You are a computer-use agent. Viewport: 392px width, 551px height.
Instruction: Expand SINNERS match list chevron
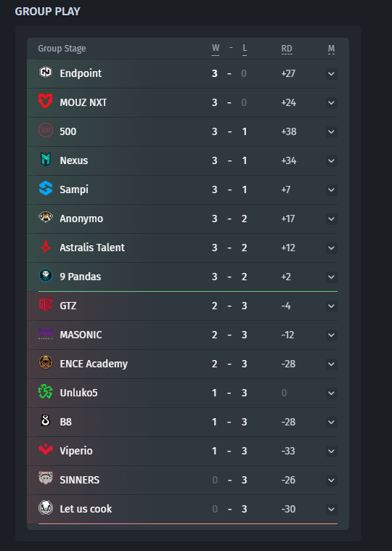pos(331,481)
